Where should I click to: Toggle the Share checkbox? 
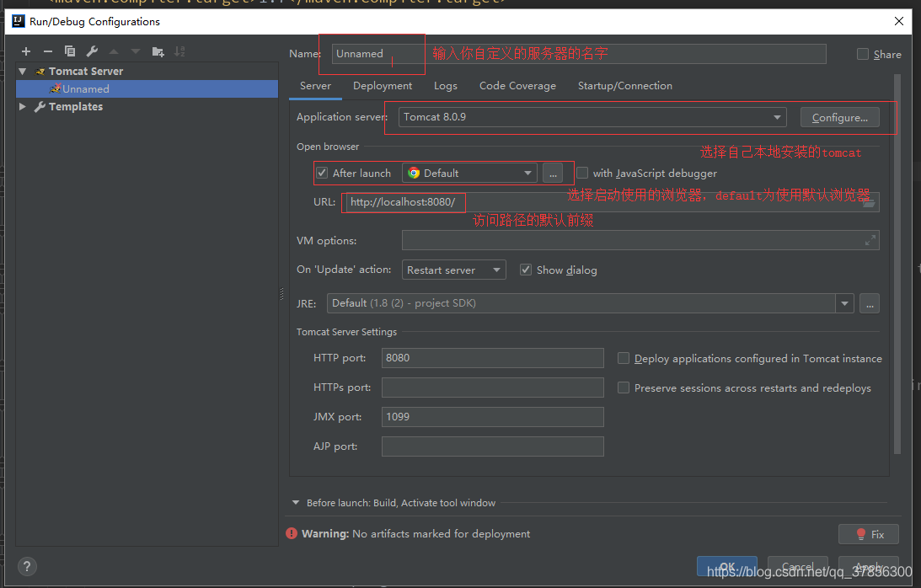pyautogui.click(x=863, y=54)
